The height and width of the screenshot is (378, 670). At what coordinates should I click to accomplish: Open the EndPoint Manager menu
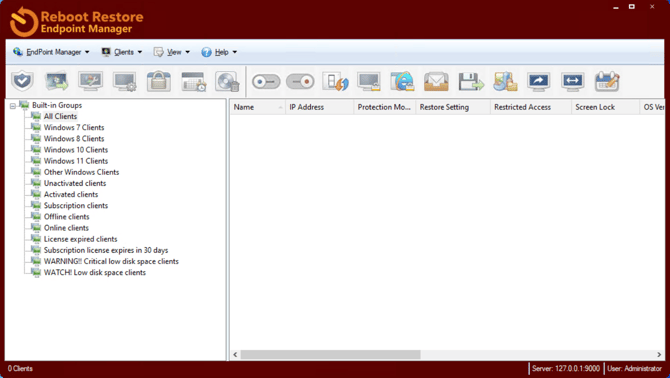pyautogui.click(x=51, y=52)
